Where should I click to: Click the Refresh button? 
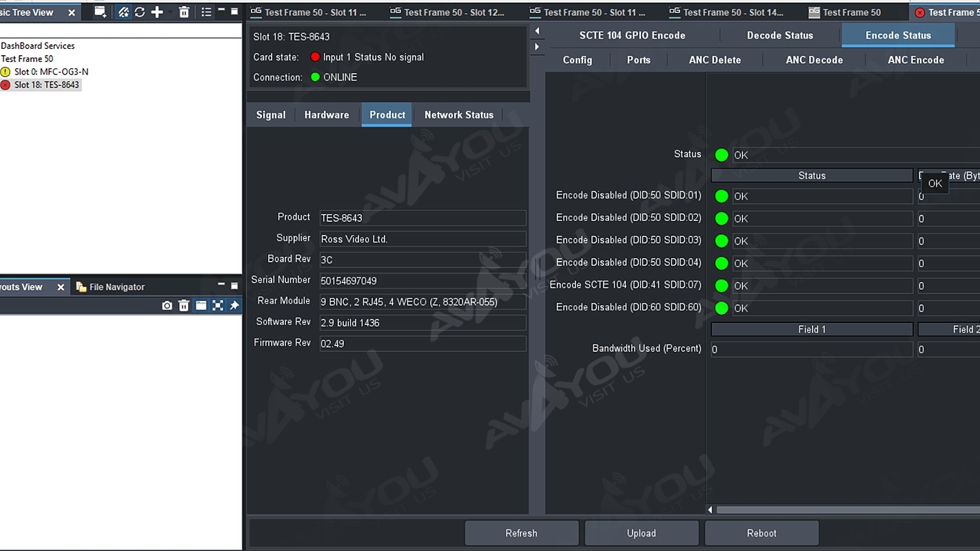(522, 533)
